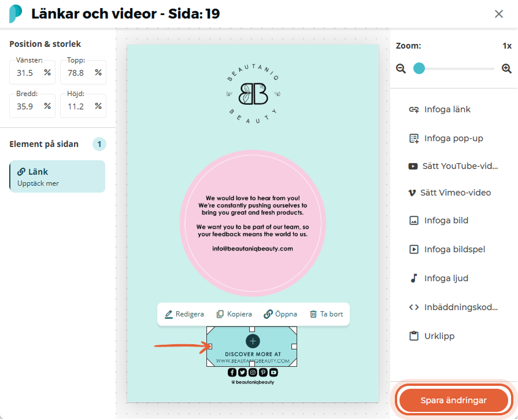Select Infoga länk option
The image size is (518, 420).
[440, 109]
